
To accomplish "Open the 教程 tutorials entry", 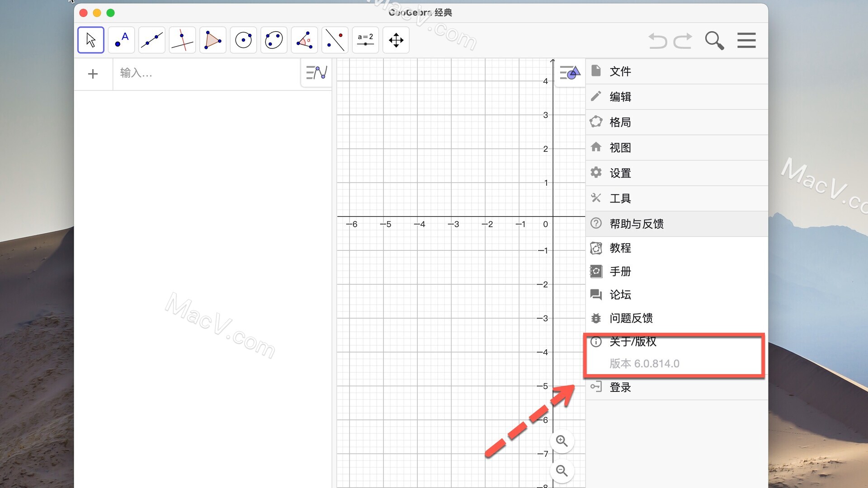I will point(677,248).
